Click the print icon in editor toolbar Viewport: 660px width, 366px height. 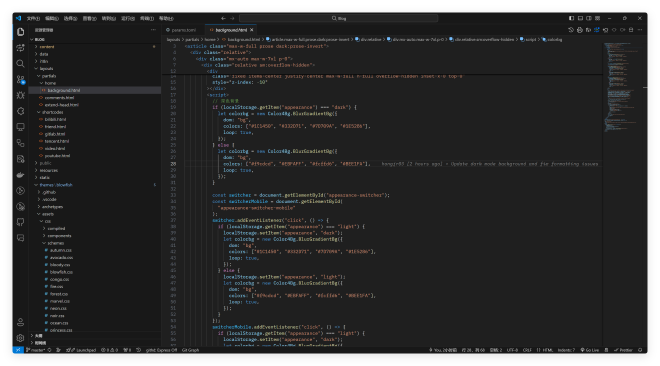[x=580, y=30]
